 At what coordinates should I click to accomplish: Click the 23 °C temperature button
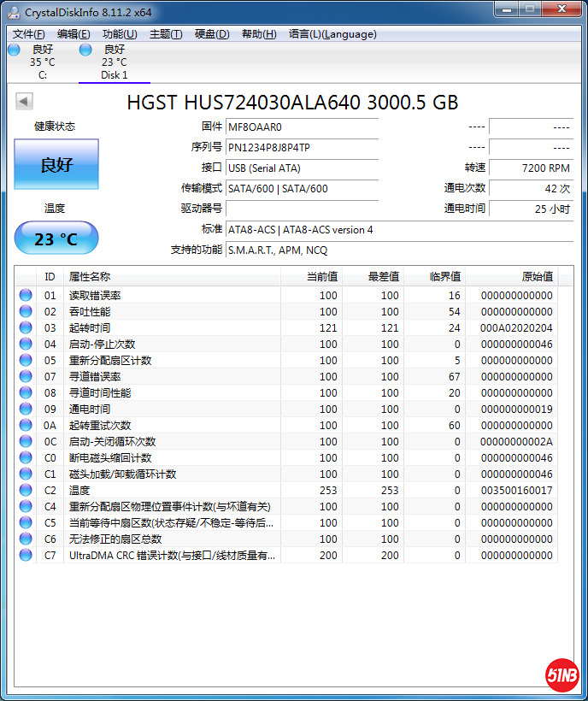(56, 239)
